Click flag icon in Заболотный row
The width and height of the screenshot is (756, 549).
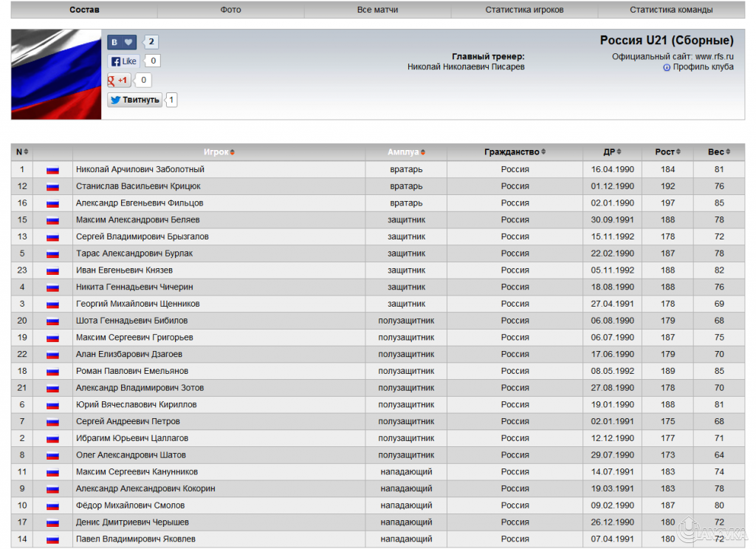pyautogui.click(x=52, y=170)
